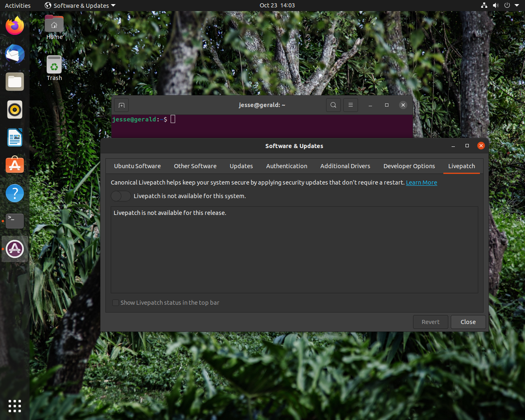Minimize the Software & Updates window
Image resolution: width=525 pixels, height=420 pixels.
[x=453, y=146]
